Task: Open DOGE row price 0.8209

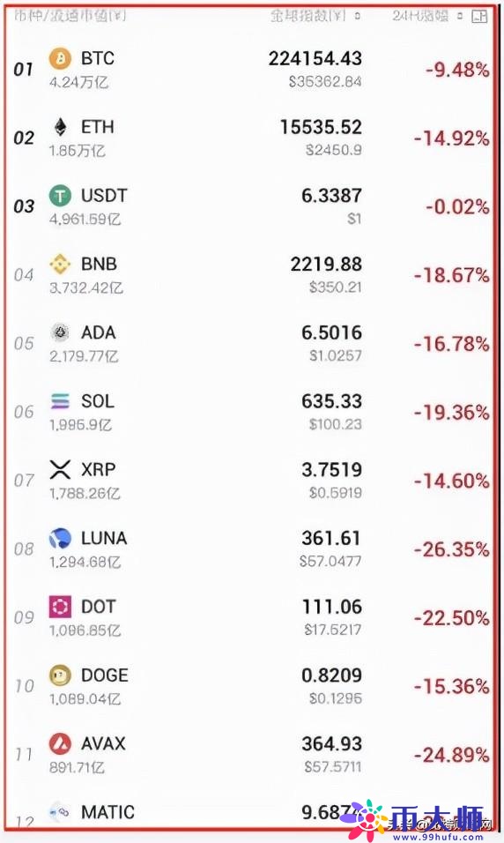Action: tap(331, 675)
